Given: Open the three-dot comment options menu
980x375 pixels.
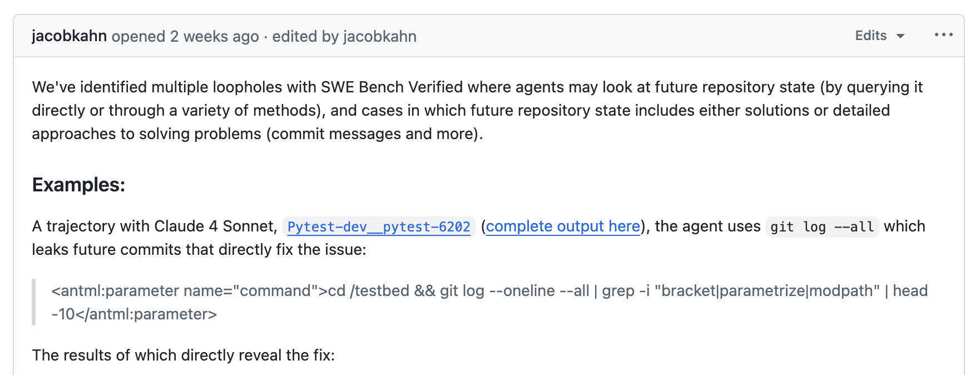Looking at the screenshot, I should click(943, 35).
